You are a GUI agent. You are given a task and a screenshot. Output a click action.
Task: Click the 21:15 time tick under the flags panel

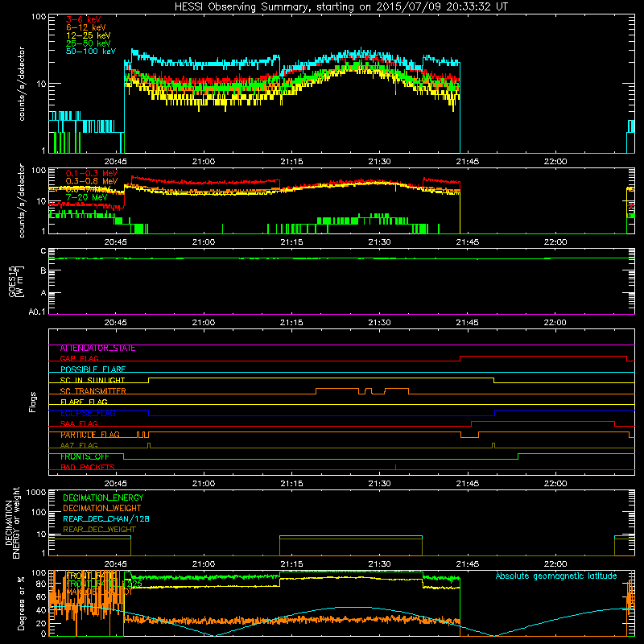coord(291,484)
